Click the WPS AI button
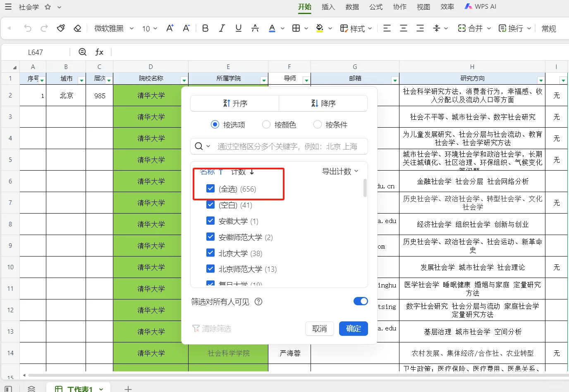The width and height of the screenshot is (569, 392). pos(480,7)
